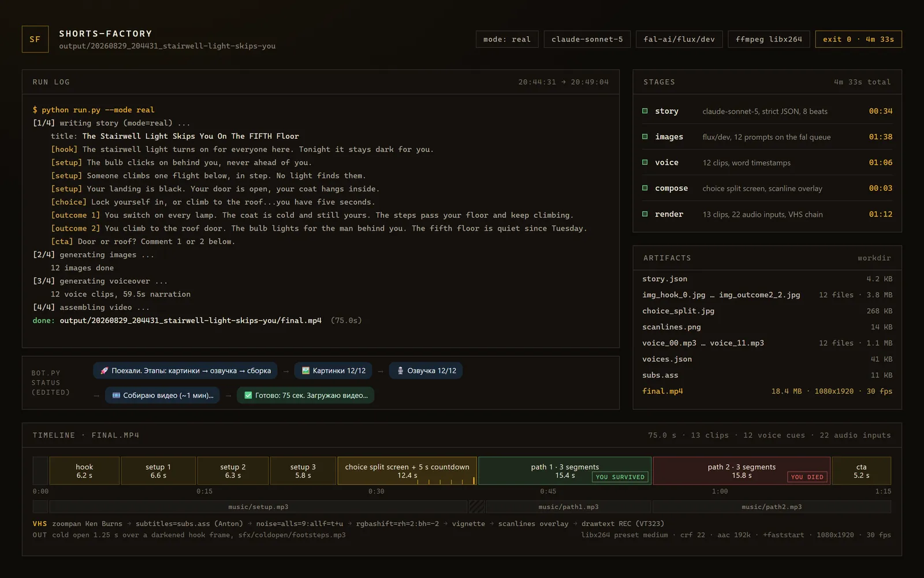924x578 pixels.
Task: Select the choice split screen clip
Action: [x=407, y=470]
